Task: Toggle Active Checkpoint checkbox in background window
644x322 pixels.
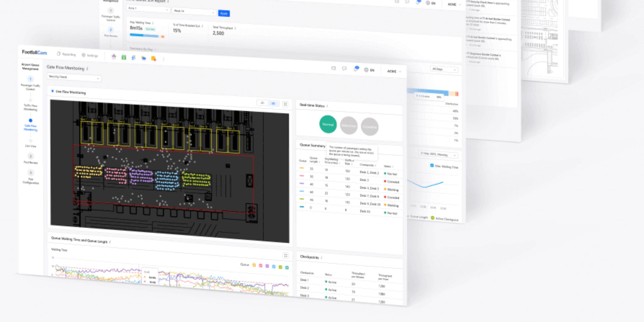Action: (432, 218)
